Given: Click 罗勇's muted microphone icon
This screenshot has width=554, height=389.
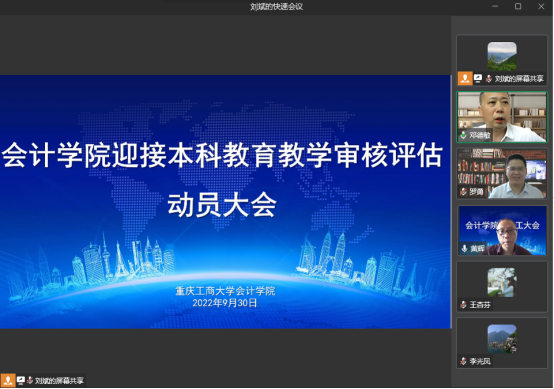Looking at the screenshot, I should point(463,191).
